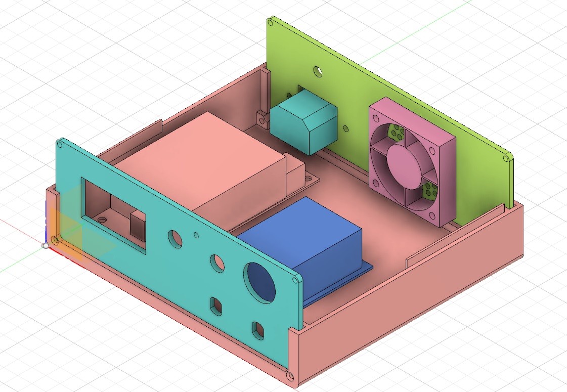567x392 pixels.
Task: Click the white origin point at axis intersection
Action: tap(45, 246)
